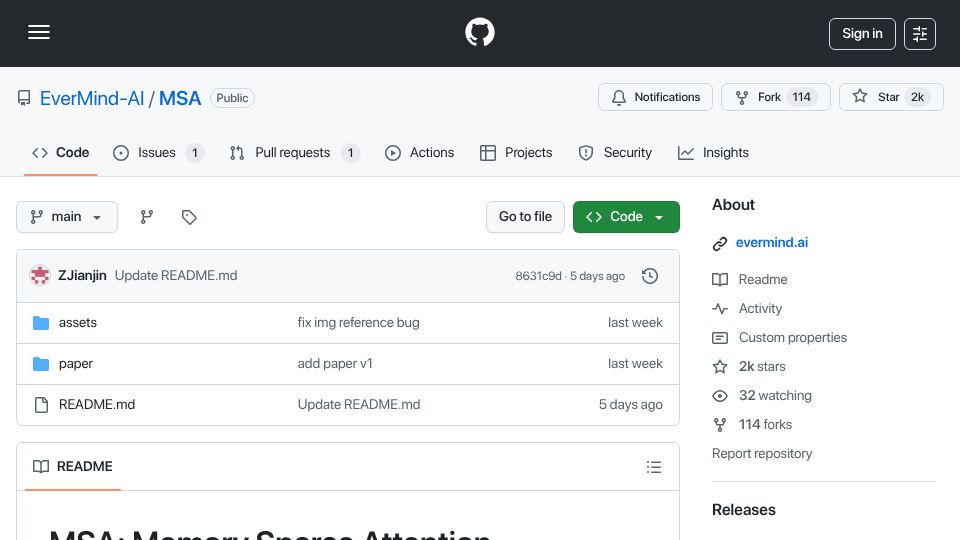Viewport: 960px width, 540px height.
Task: Open the paper folder
Action: tap(75, 364)
